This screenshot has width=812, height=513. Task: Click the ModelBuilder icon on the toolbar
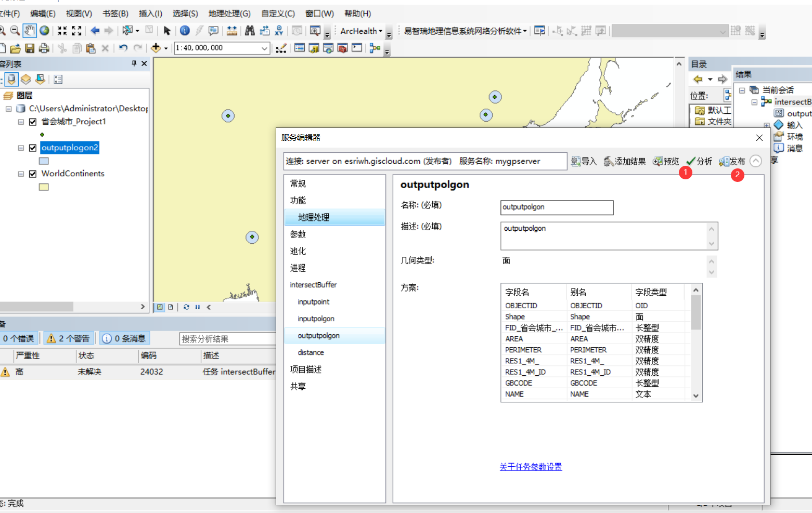tap(375, 48)
